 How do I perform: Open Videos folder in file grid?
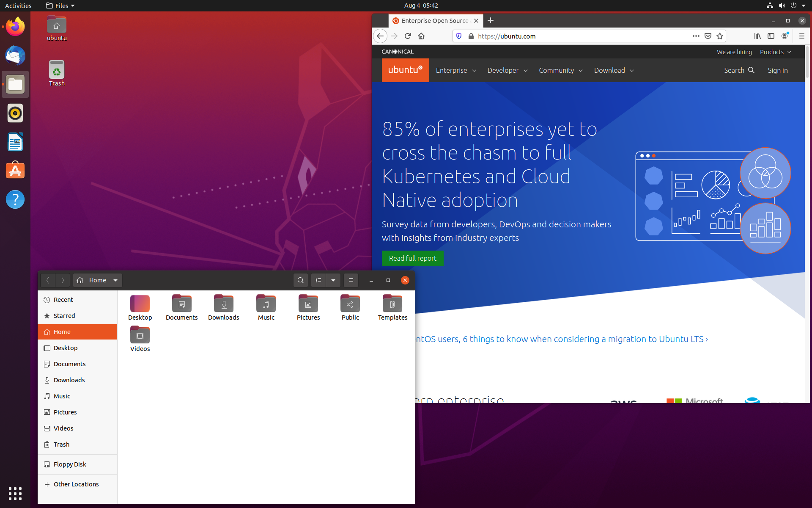coord(140,339)
